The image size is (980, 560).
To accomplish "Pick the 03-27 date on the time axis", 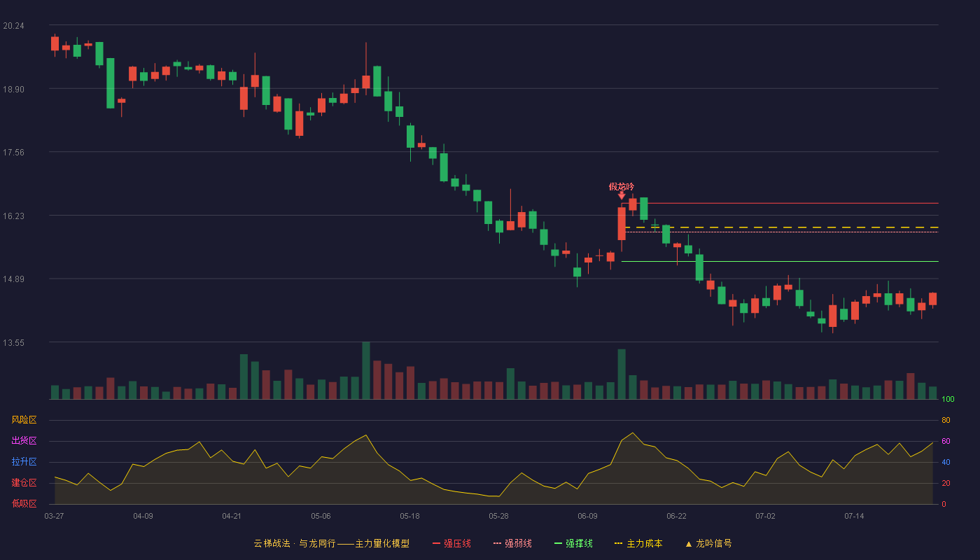I will pyautogui.click(x=54, y=516).
